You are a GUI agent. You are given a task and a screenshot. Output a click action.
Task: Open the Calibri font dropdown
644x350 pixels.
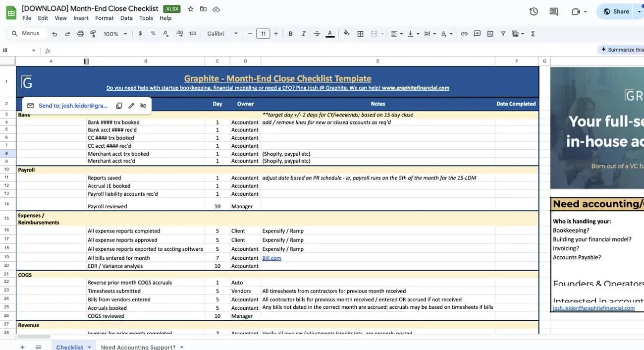(x=222, y=34)
